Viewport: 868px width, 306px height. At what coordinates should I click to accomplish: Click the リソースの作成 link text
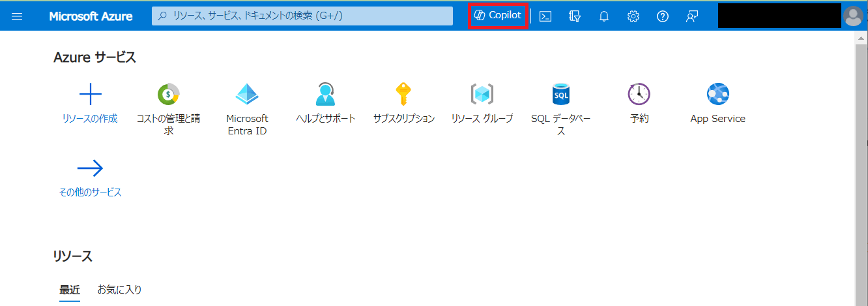[90, 119]
